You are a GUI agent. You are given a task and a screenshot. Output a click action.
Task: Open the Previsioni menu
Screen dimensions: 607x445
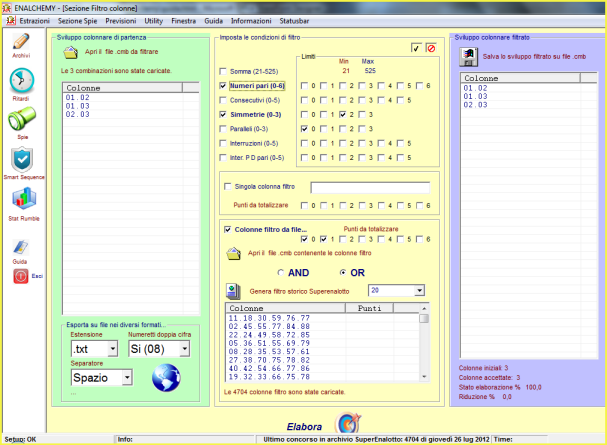[x=121, y=21]
